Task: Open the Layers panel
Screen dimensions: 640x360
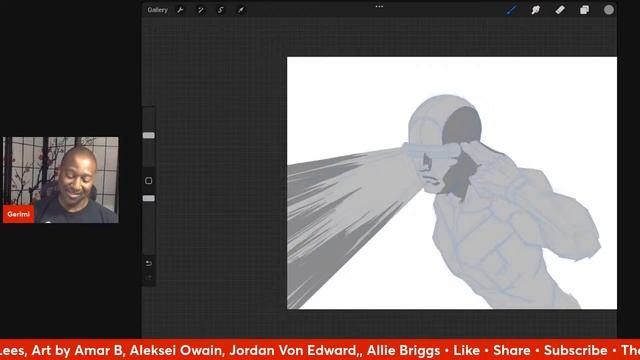Action: tap(584, 10)
